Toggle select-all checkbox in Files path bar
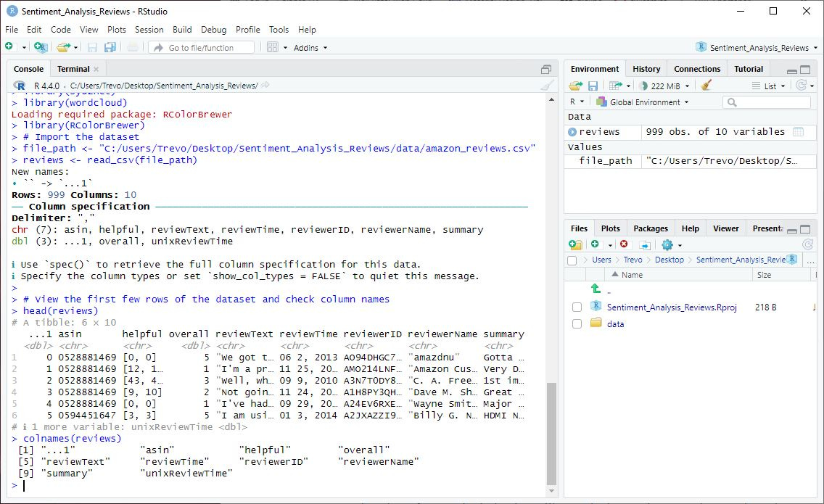 pyautogui.click(x=572, y=260)
